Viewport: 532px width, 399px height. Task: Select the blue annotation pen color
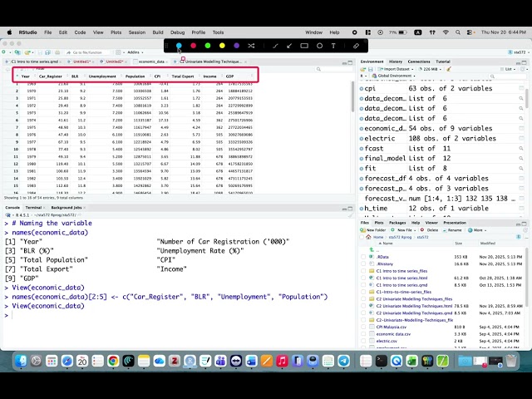coord(179,46)
